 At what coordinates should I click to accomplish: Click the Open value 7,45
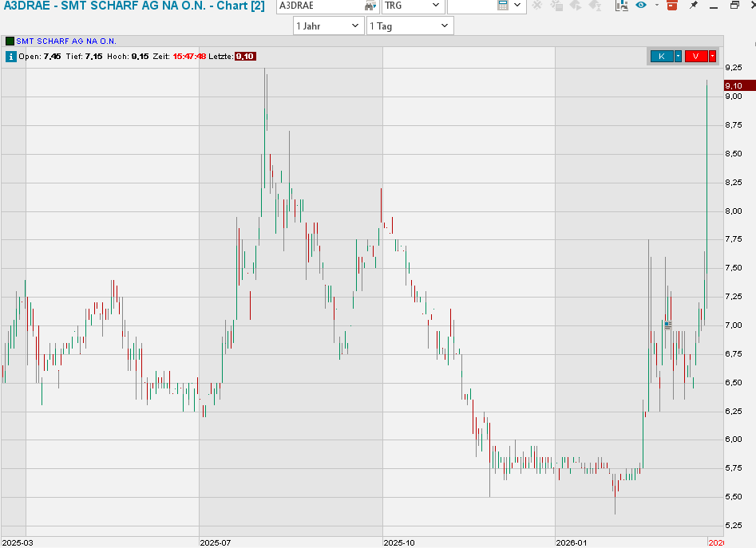coord(52,57)
